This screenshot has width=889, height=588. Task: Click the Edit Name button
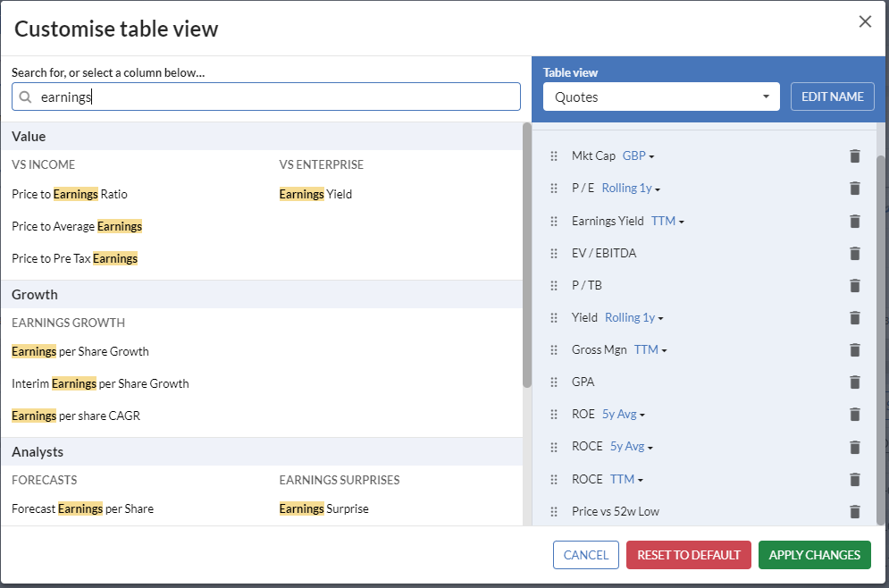pos(833,97)
